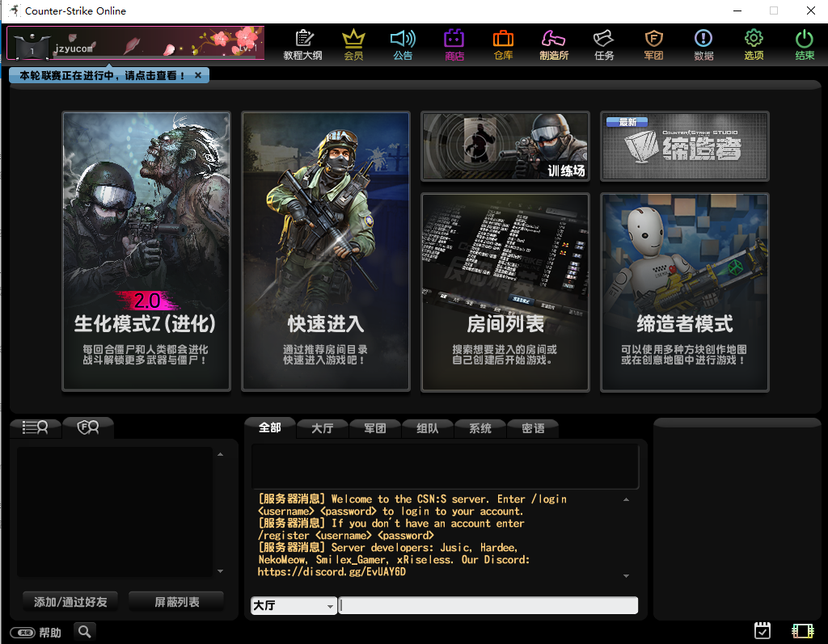
Task: Open the replay film icon at bottom right
Action: click(x=803, y=631)
